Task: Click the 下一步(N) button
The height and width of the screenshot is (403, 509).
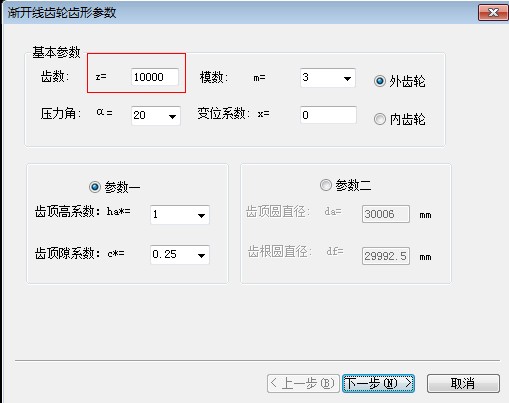Action: [x=378, y=383]
